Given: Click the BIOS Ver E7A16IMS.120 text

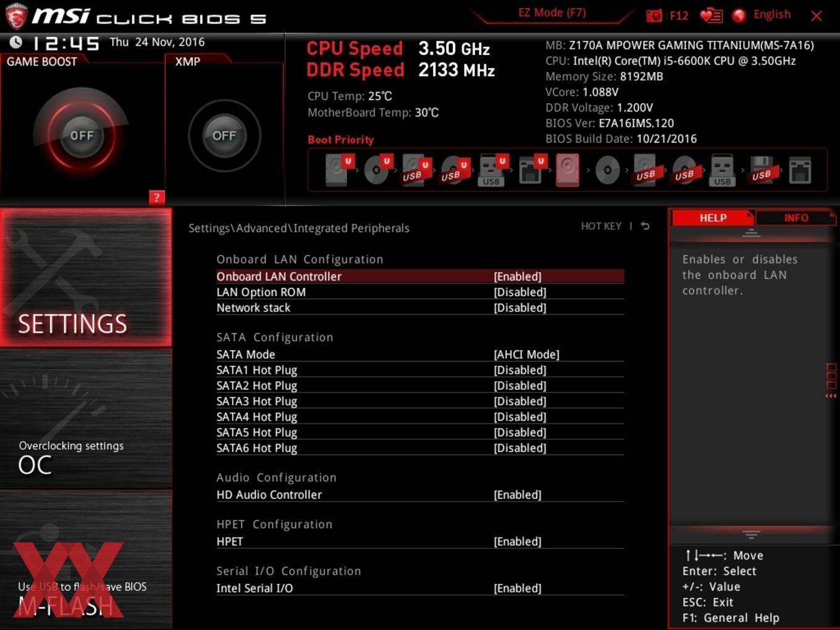Looking at the screenshot, I should click(x=610, y=123).
